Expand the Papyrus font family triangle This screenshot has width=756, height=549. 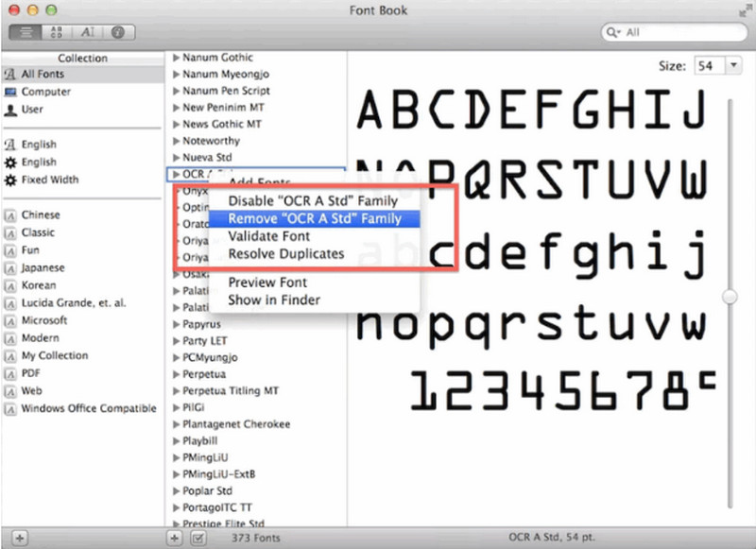pos(176,324)
